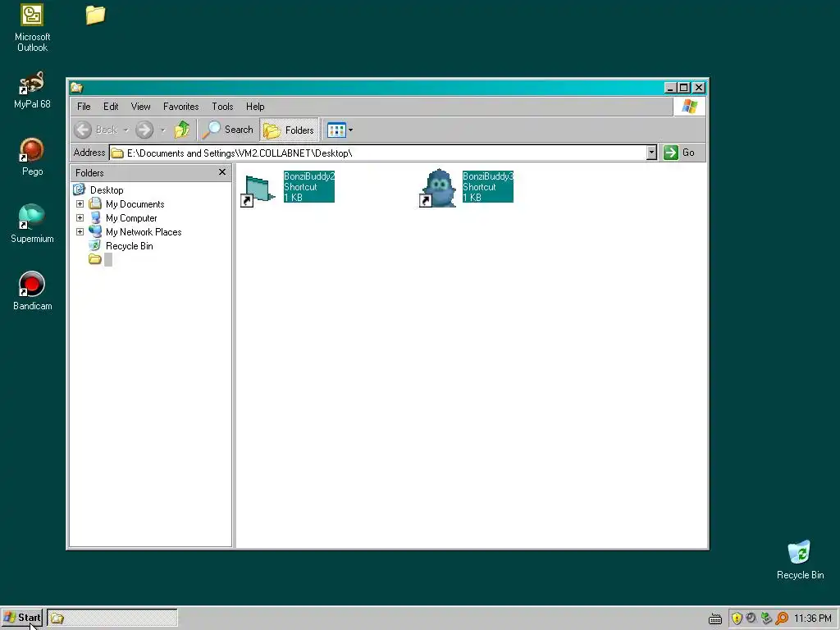Click the orange magnifier tray icon

tap(782, 619)
